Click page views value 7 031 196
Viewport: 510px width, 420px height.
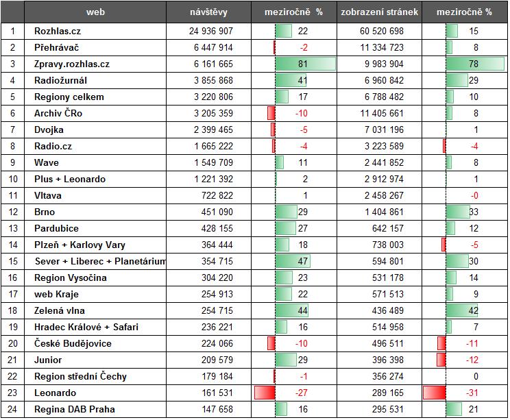[384, 129]
